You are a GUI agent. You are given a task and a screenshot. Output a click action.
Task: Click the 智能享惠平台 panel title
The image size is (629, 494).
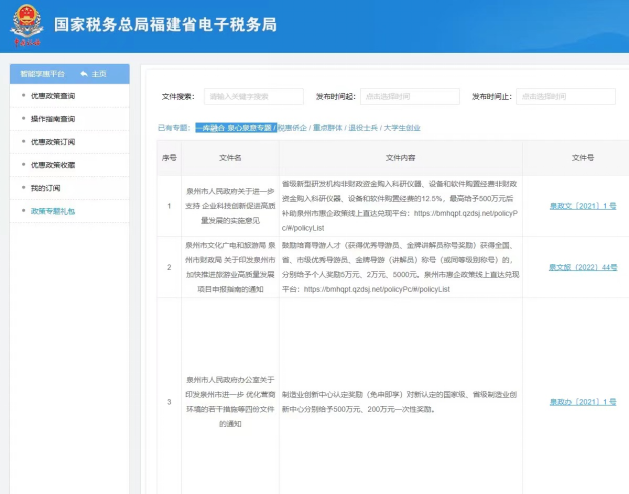[x=42, y=74]
